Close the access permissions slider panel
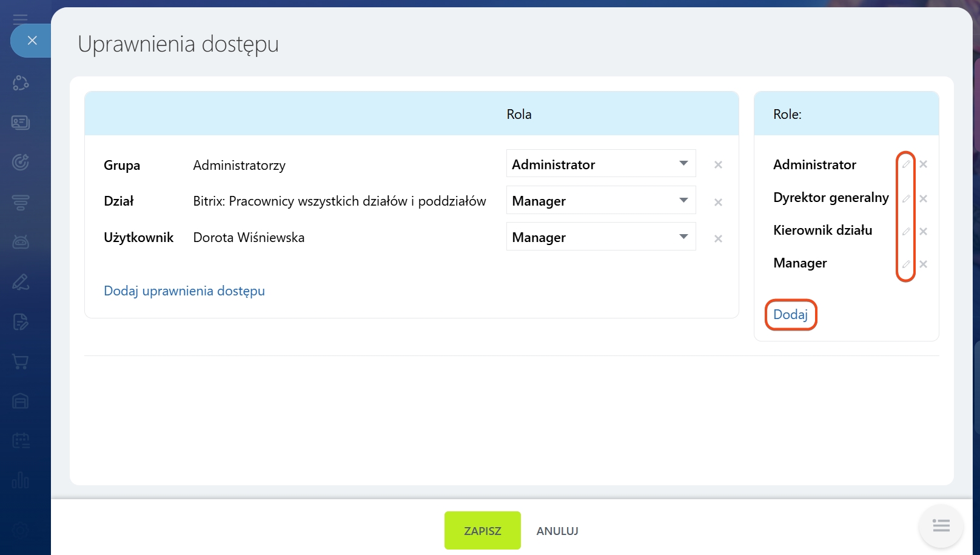 coord(32,41)
